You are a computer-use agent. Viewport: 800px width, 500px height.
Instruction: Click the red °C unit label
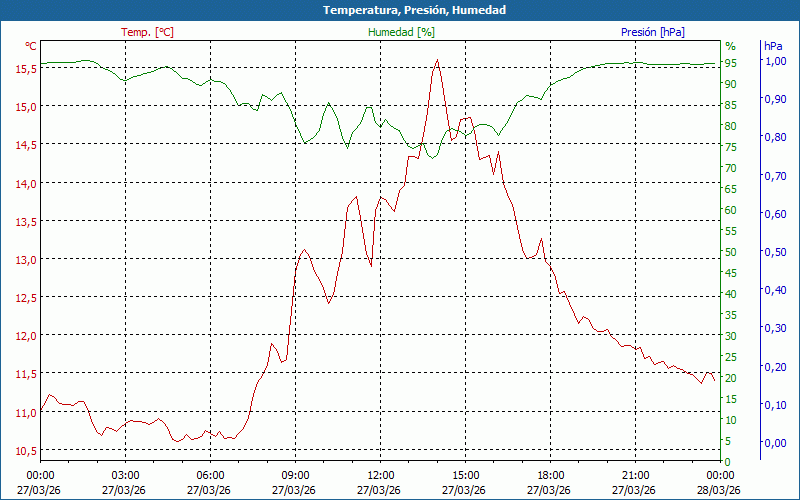[31, 46]
